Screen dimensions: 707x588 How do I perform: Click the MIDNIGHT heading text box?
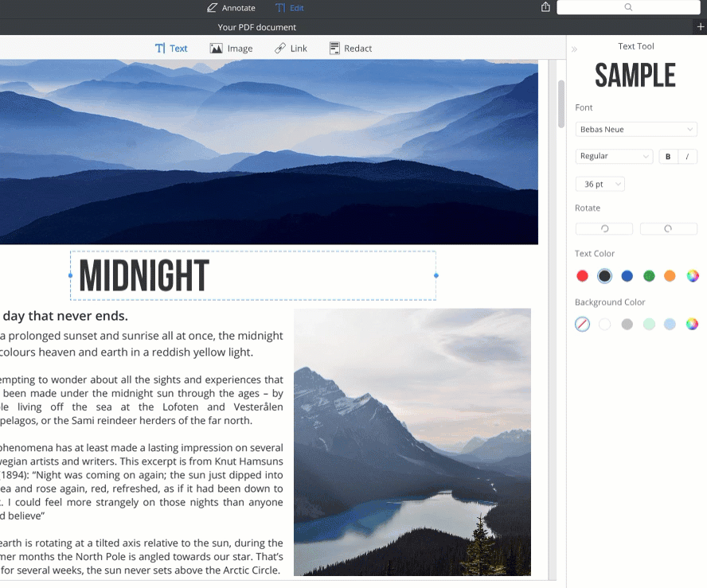252,276
